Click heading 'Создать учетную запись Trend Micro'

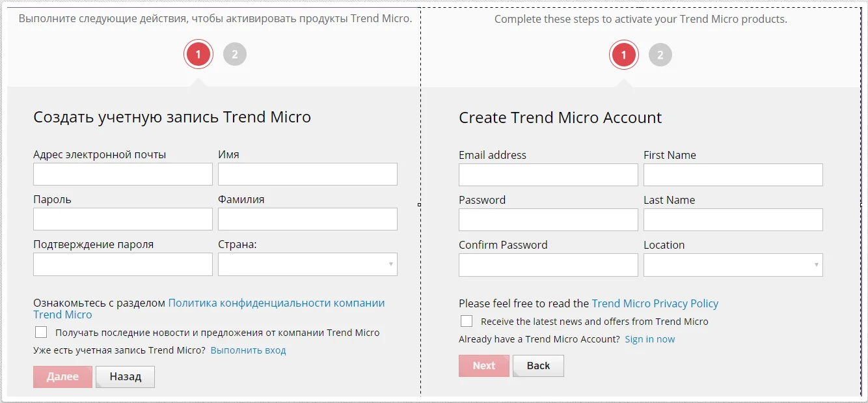pos(172,117)
